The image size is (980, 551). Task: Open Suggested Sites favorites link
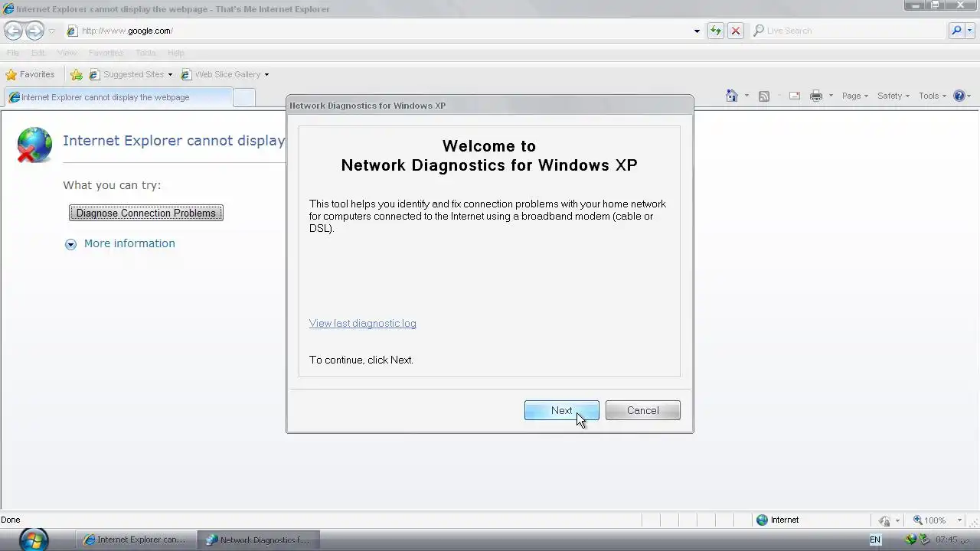[127, 74]
